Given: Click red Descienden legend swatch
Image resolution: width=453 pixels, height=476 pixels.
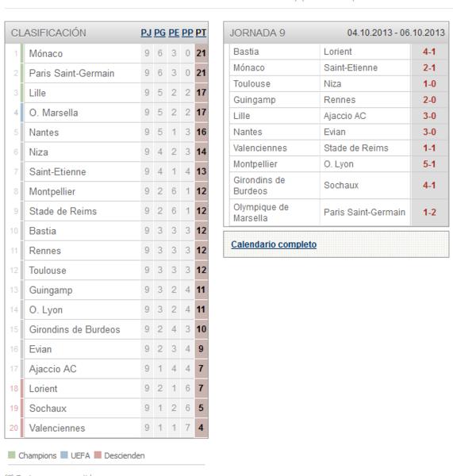Looking at the screenshot, I should click(x=98, y=455).
